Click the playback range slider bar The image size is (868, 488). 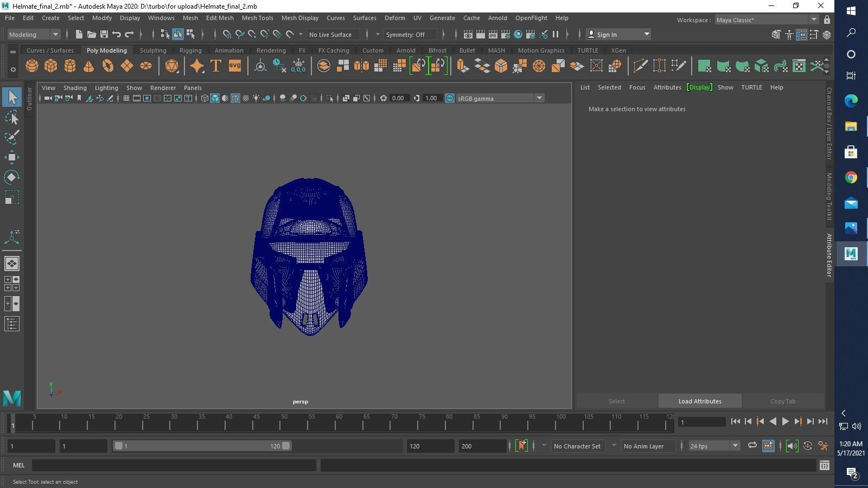click(x=202, y=446)
